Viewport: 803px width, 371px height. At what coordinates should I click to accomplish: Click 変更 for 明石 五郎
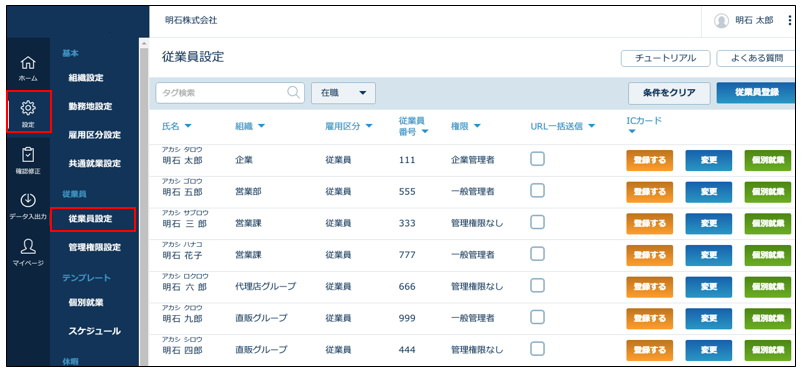pyautogui.click(x=708, y=192)
